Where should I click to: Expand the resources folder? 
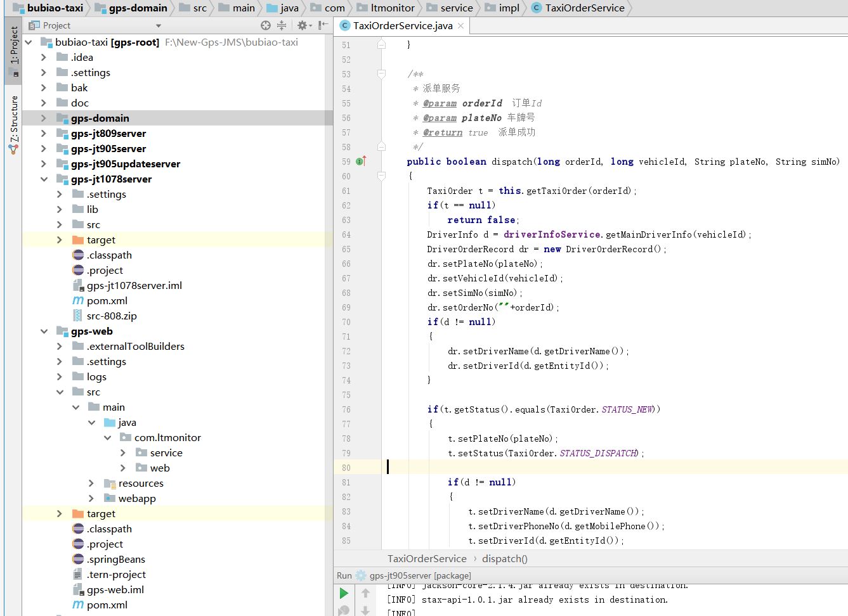pos(91,484)
